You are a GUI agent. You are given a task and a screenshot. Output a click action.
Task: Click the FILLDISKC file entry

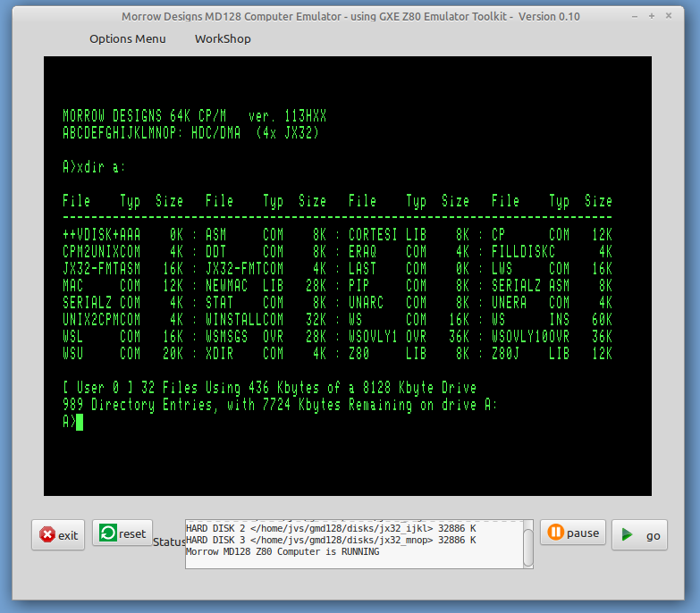(x=552, y=252)
